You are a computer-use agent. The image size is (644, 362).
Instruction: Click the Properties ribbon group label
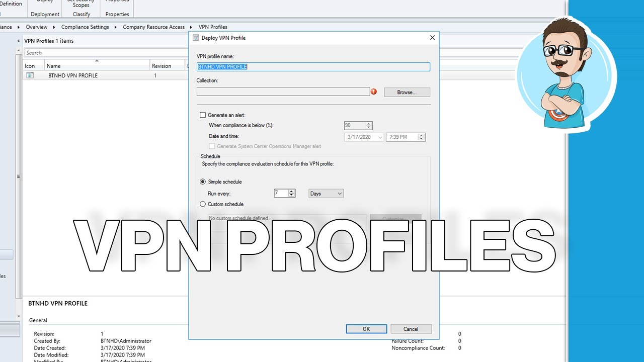click(x=117, y=15)
